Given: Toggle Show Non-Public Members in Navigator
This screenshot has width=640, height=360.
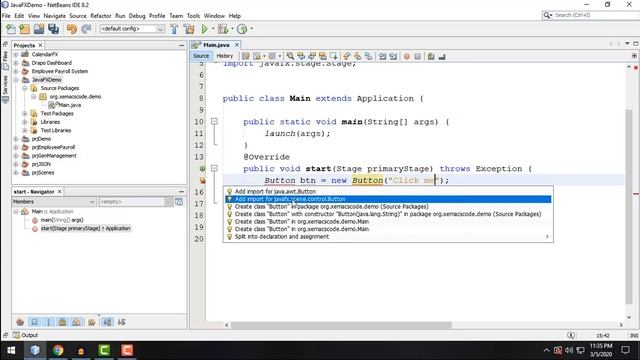Looking at the screenshot, I should [62, 322].
